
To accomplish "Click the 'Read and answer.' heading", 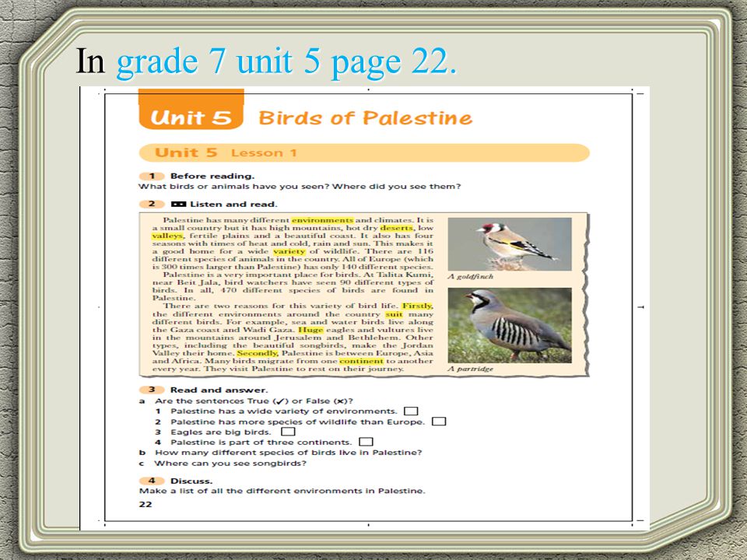I will pos(219,390).
